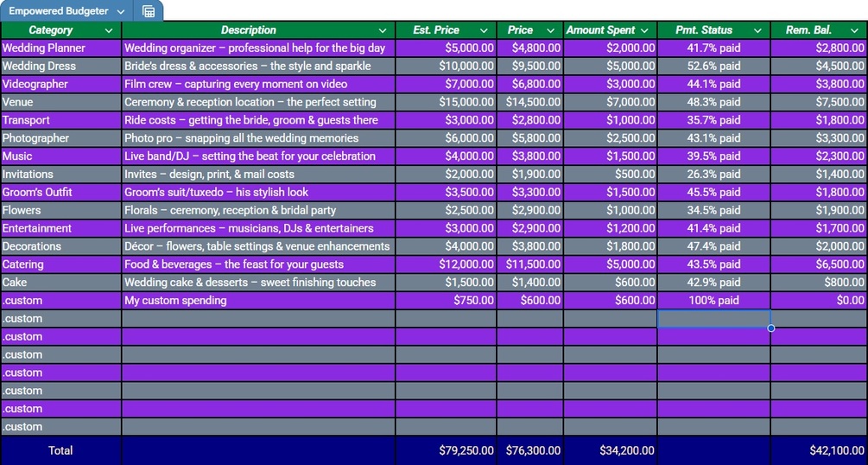Image resolution: width=868 pixels, height=465 pixels.
Task: Select the $1,800.00 amount spent for Decorations
Action: pyautogui.click(x=611, y=246)
